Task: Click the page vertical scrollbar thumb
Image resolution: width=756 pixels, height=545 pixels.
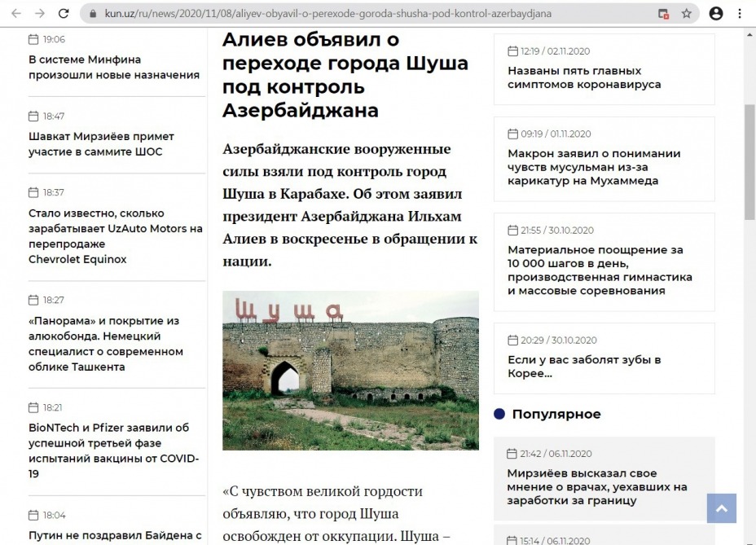Action: (749, 163)
